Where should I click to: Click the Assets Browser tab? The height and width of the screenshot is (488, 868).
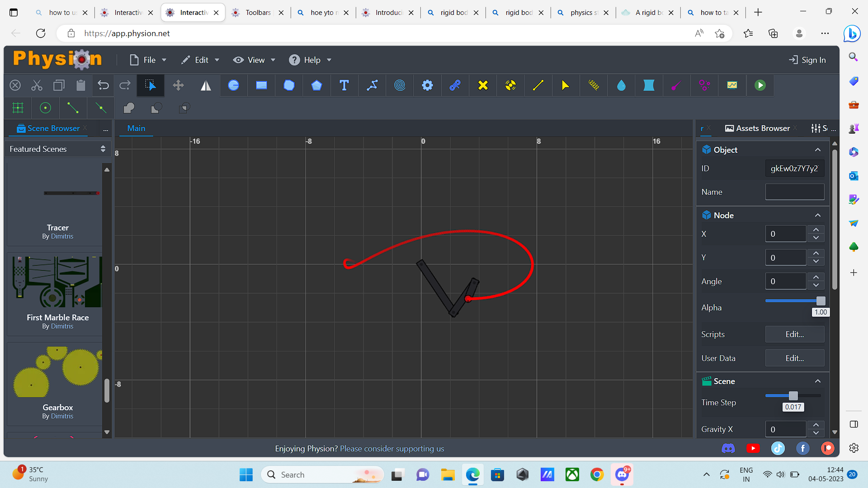[763, 128]
